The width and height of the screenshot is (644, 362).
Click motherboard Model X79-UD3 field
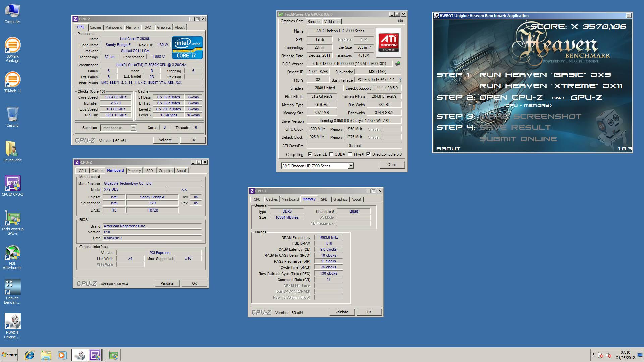(x=133, y=190)
